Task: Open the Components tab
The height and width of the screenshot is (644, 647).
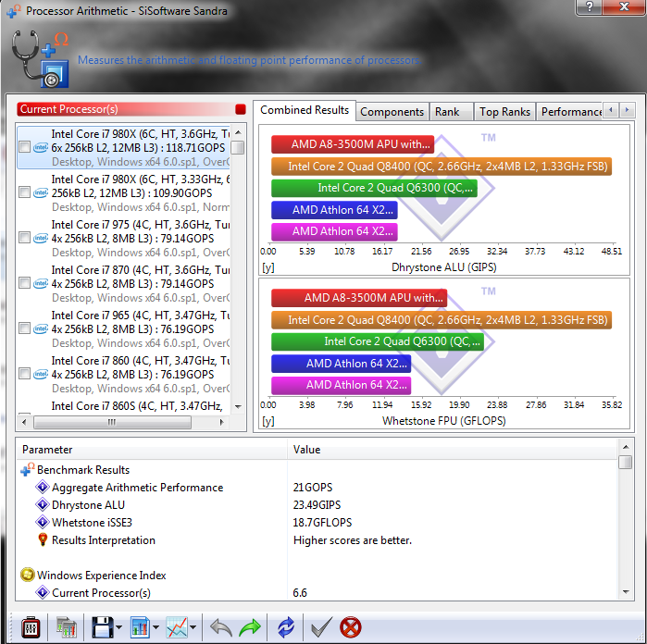Action: click(x=392, y=112)
